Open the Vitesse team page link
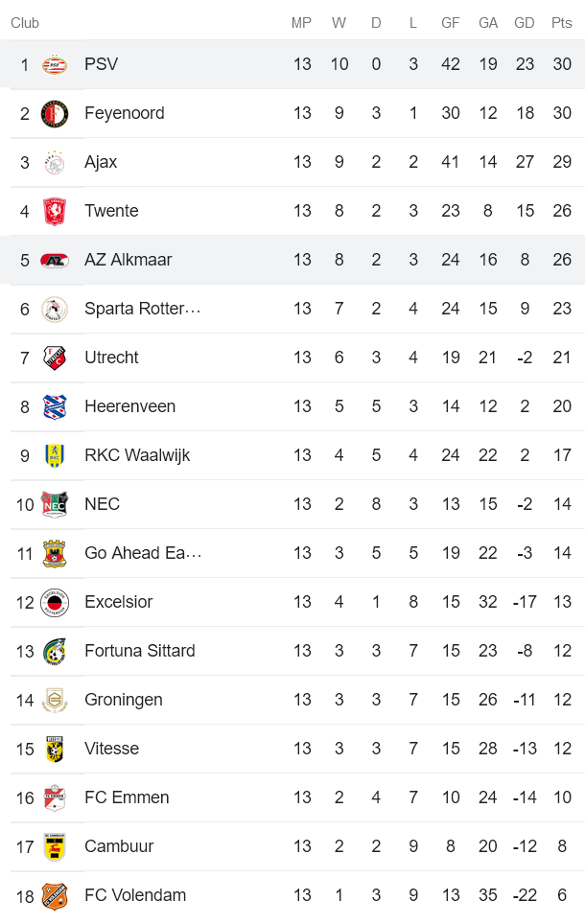Screen dimensions: 585x924 click(111, 749)
